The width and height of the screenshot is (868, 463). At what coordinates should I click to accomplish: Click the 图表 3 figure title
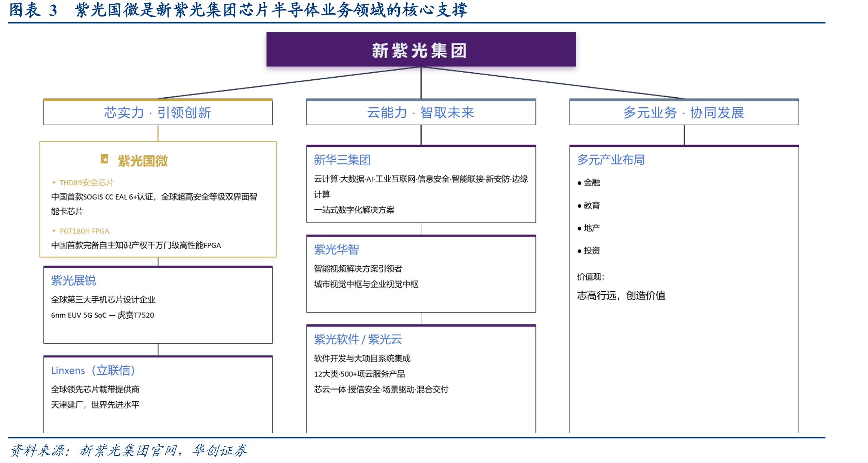(x=238, y=10)
